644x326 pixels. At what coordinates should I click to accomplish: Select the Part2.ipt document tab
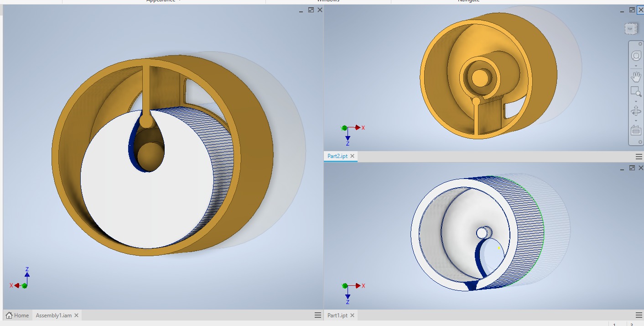(x=337, y=156)
